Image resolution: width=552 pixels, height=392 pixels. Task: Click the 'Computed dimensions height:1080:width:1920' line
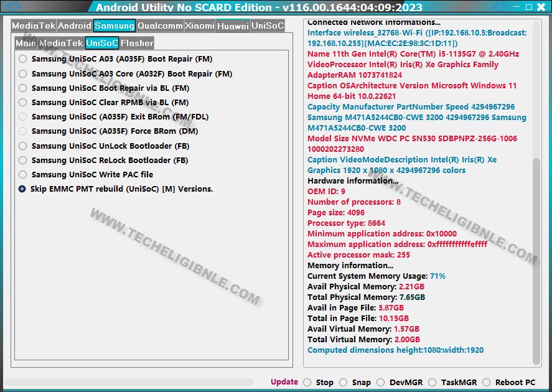coord(395,350)
